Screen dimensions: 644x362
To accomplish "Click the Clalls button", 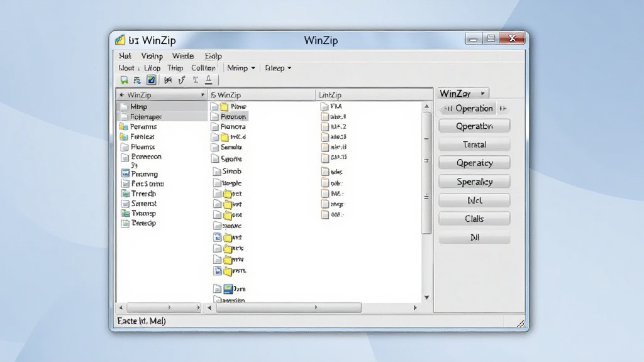I will tap(474, 219).
